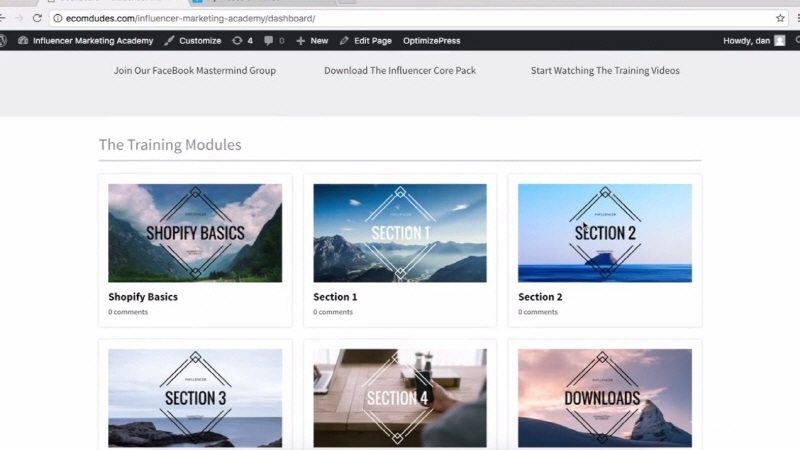Click The Training Modules heading
Image resolution: width=800 pixels, height=450 pixels.
[170, 145]
